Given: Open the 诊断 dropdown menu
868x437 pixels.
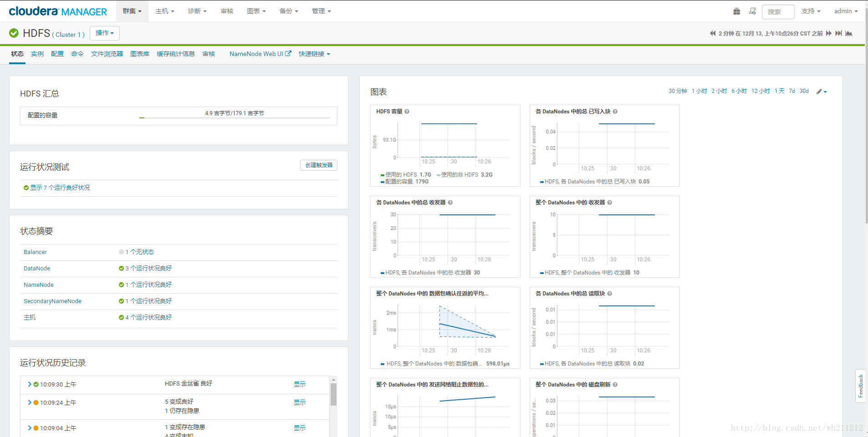Looking at the screenshot, I should pyautogui.click(x=197, y=11).
